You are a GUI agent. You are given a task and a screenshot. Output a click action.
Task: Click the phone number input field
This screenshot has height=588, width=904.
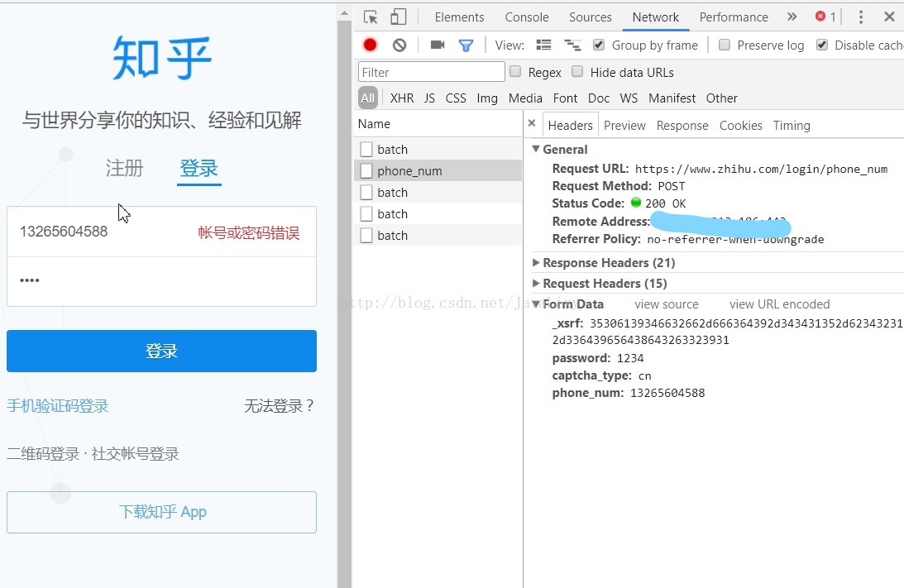tap(161, 232)
